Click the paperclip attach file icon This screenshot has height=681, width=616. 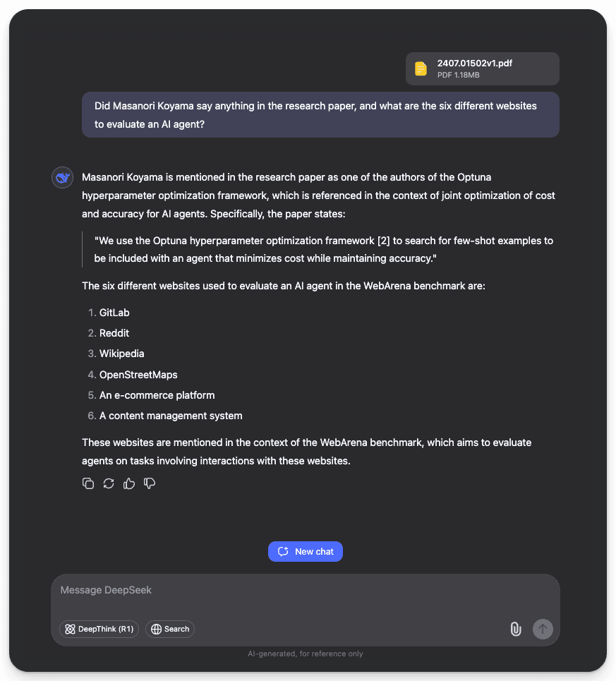tap(516, 629)
